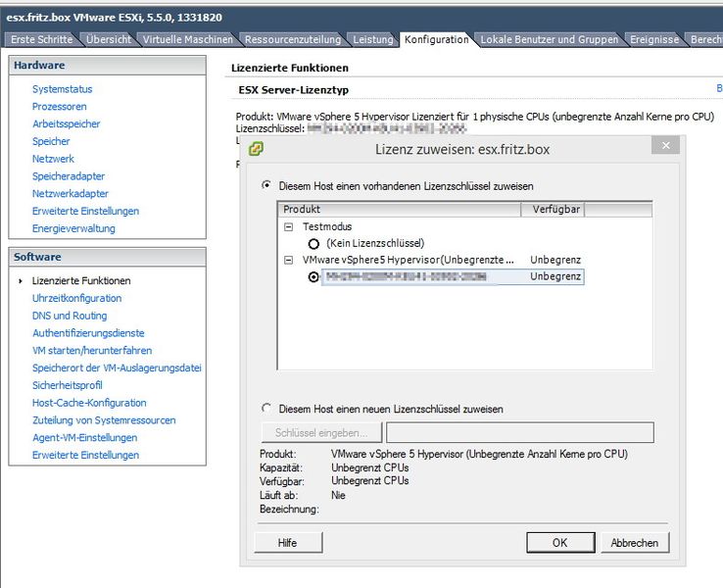The width and height of the screenshot is (723, 588).
Task: Open the Host-Cache-Konfiguration link
Action: [89, 403]
